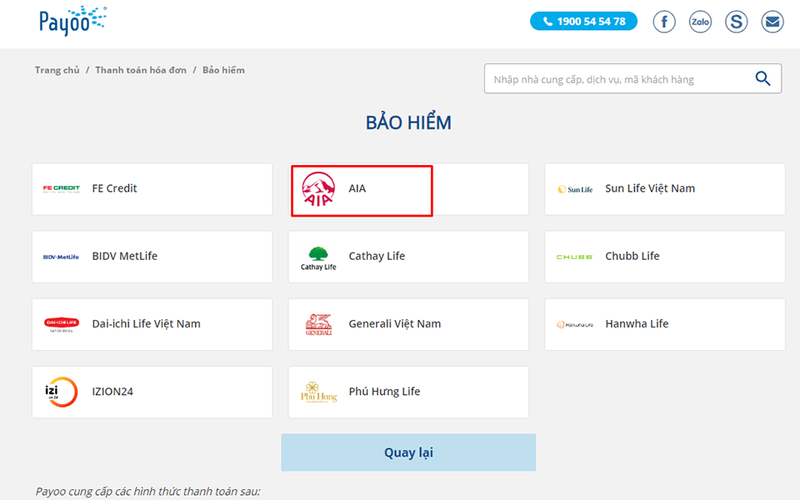Screen dimensions: 800x500
Task: Click the AIA red logo
Action: [x=318, y=189]
